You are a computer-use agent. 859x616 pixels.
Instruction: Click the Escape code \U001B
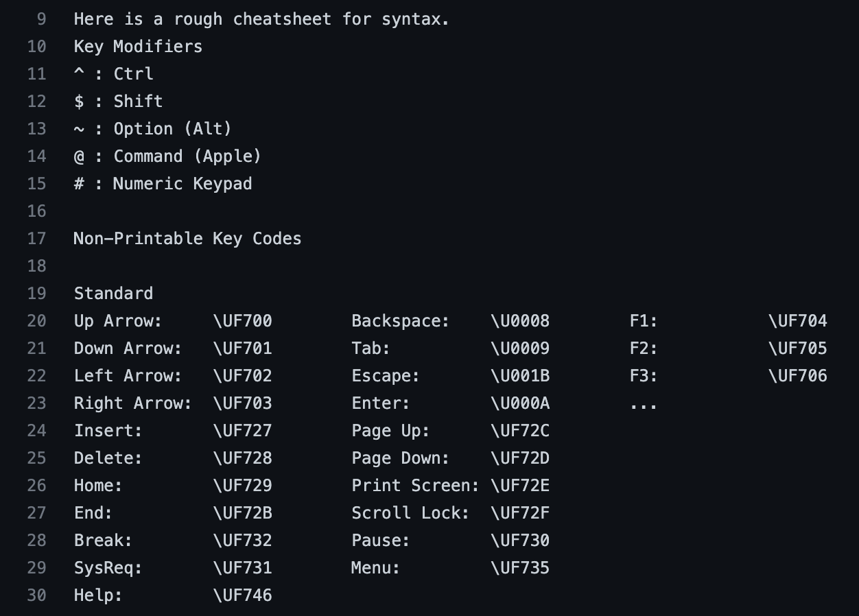click(x=520, y=376)
